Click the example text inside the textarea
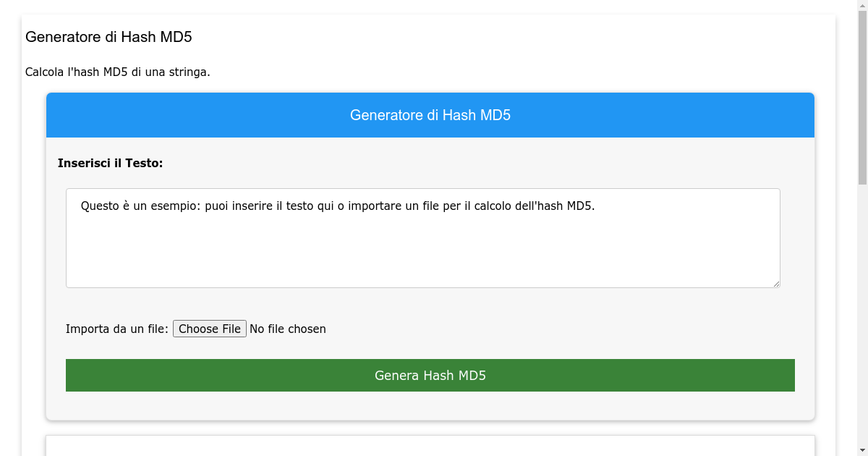This screenshot has width=868, height=456. coord(337,205)
